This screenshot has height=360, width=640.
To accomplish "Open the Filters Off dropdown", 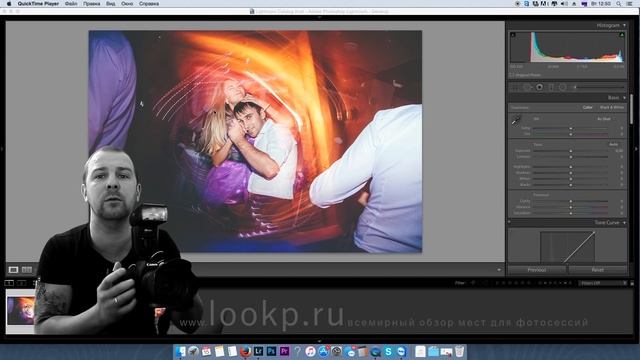I will (603, 283).
